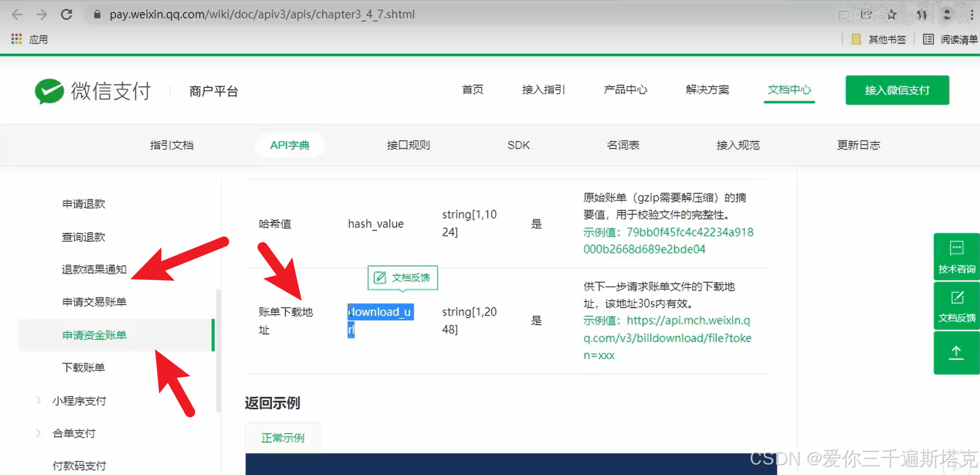Click the highlighted download_url field name
This screenshot has width=980, height=475.
click(381, 320)
